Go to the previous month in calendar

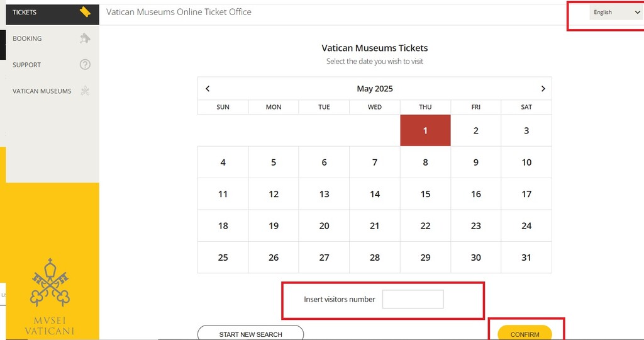click(208, 88)
